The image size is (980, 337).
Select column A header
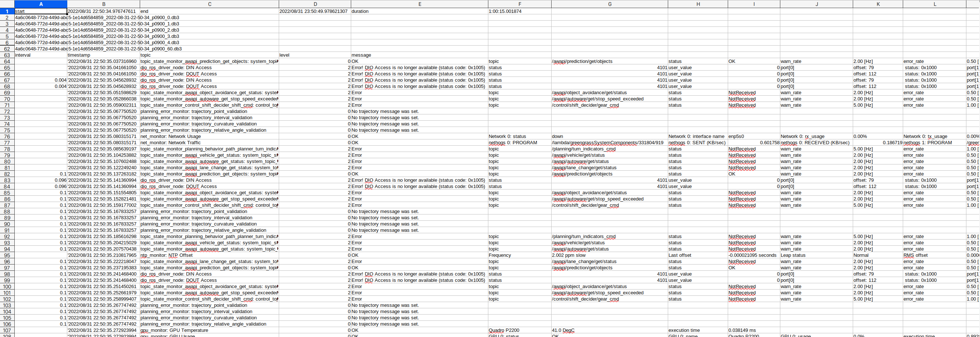[41, 4]
